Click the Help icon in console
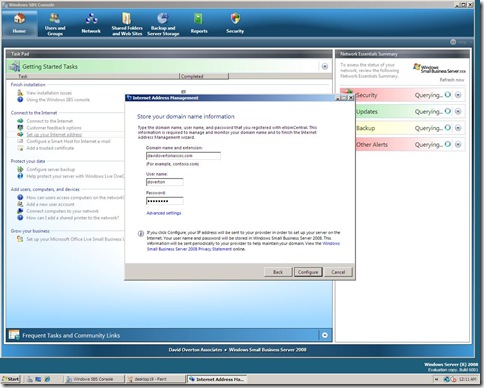 tap(453, 42)
